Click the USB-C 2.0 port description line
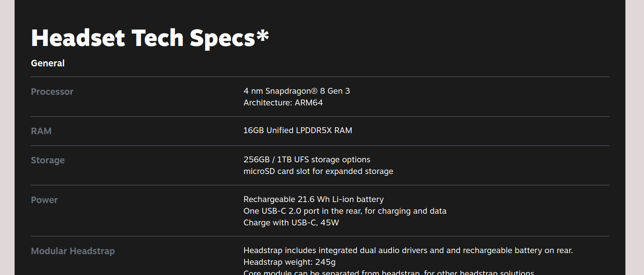 345,211
